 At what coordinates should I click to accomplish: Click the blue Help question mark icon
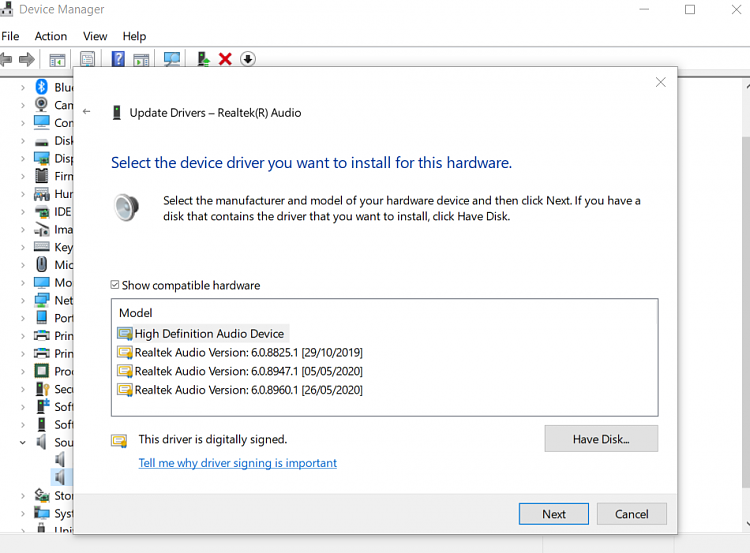[118, 59]
